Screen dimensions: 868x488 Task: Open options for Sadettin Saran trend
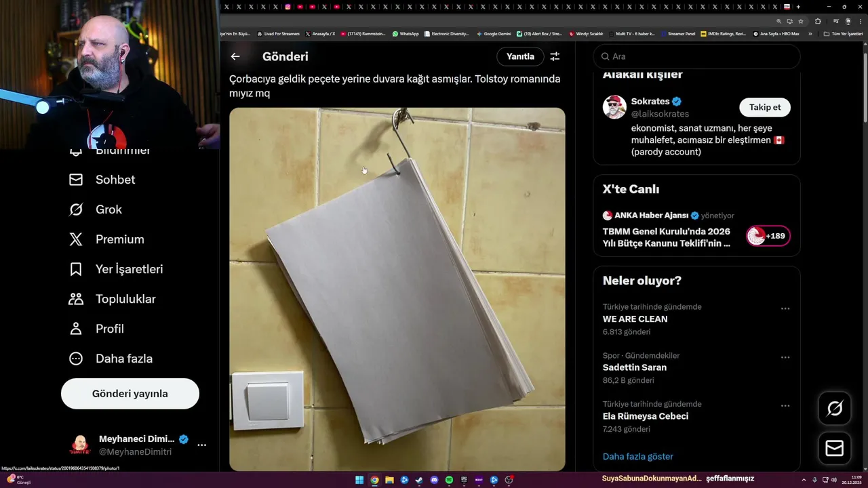click(x=785, y=357)
